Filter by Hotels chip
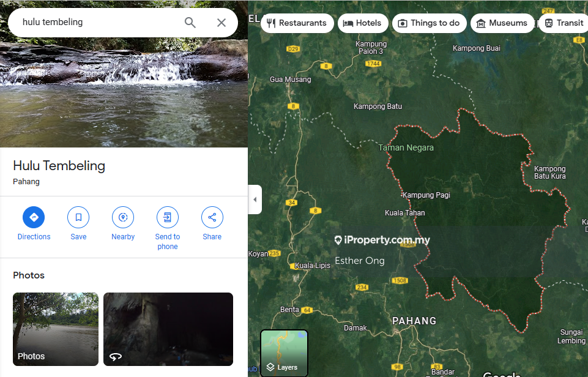This screenshot has width=588, height=377. point(363,23)
